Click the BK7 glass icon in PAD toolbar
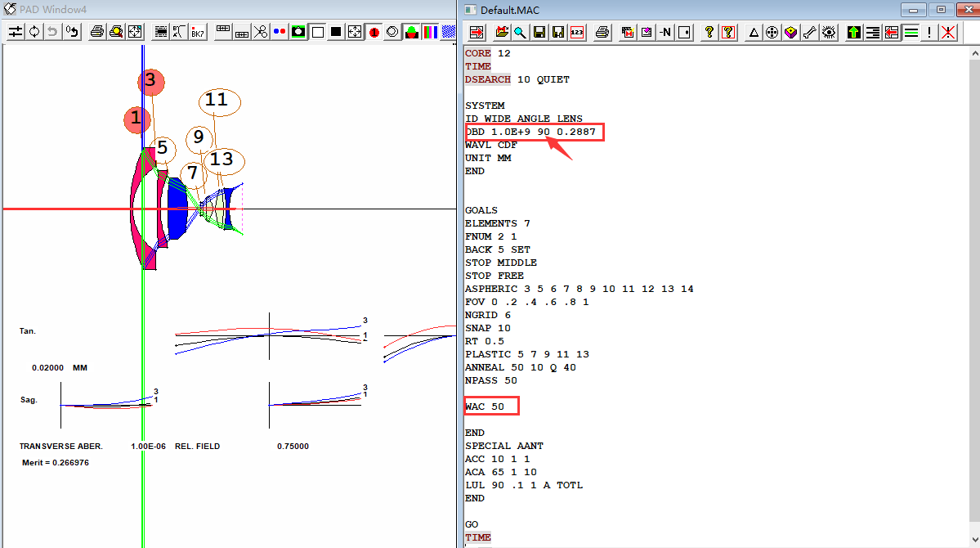Screen dimensions: 980x548 click(x=198, y=32)
